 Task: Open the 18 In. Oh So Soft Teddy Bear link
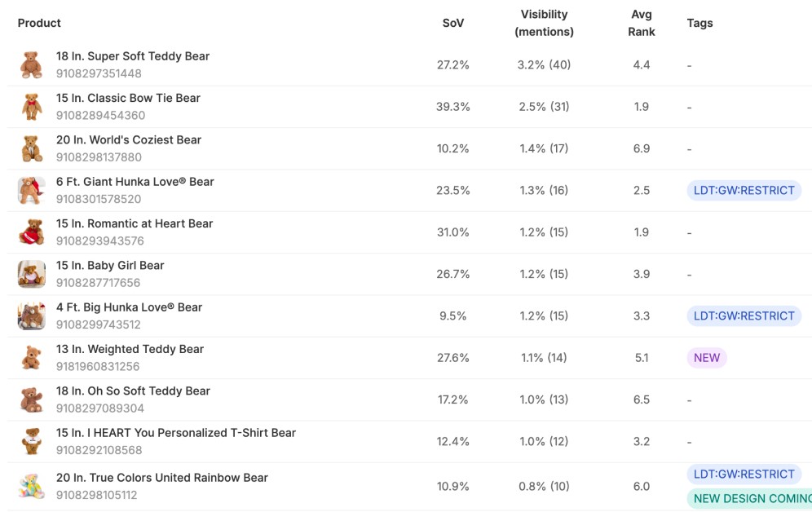(x=133, y=391)
